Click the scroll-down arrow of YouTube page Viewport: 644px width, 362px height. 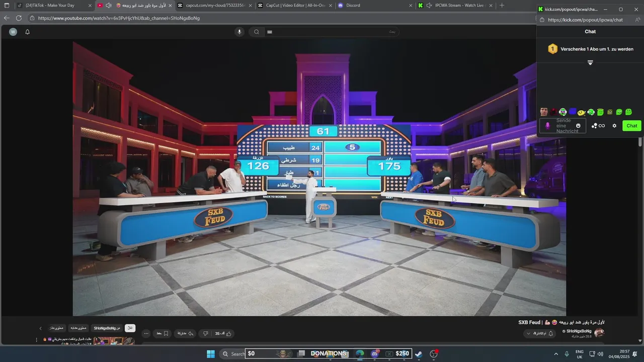tap(639, 340)
